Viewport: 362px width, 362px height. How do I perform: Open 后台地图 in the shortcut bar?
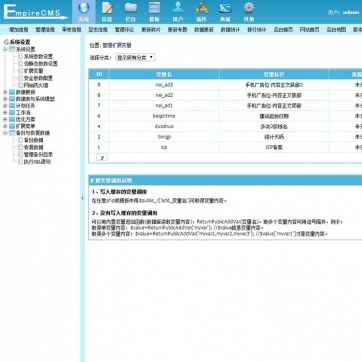336,30
